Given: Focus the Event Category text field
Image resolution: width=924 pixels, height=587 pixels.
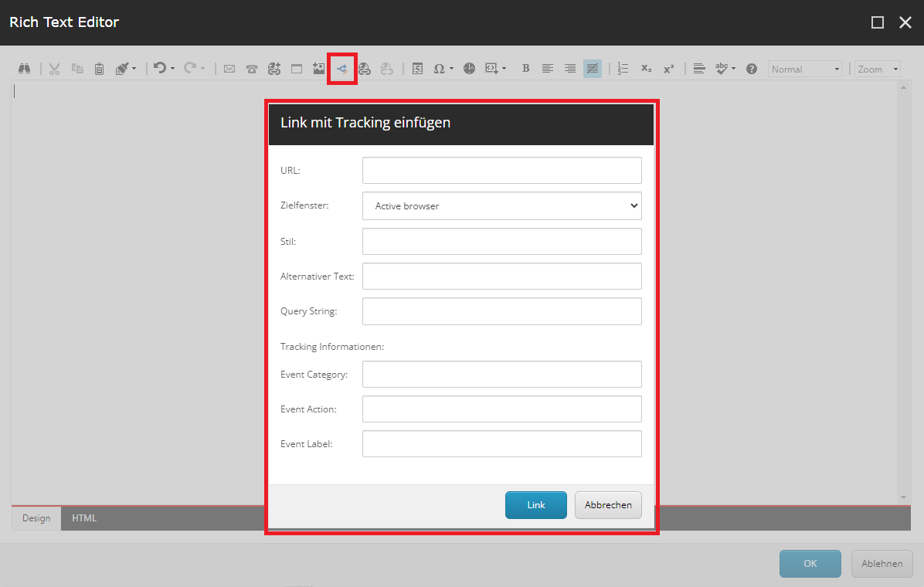Looking at the screenshot, I should pos(501,375).
